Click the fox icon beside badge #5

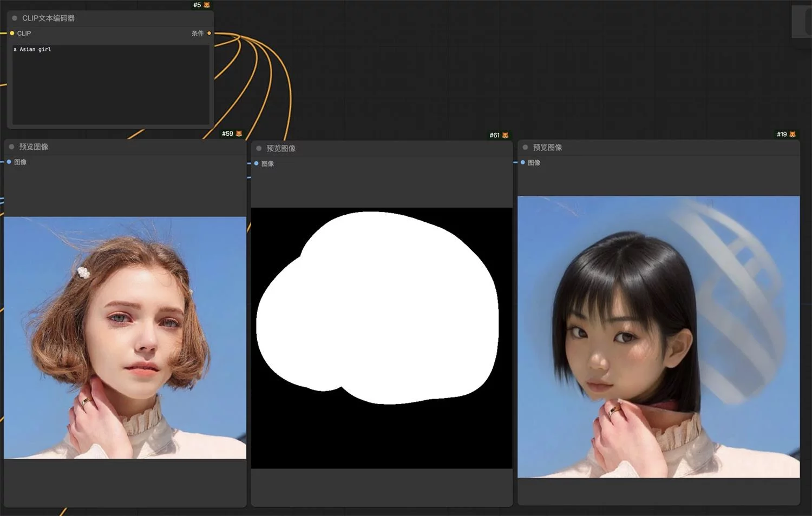(x=207, y=5)
